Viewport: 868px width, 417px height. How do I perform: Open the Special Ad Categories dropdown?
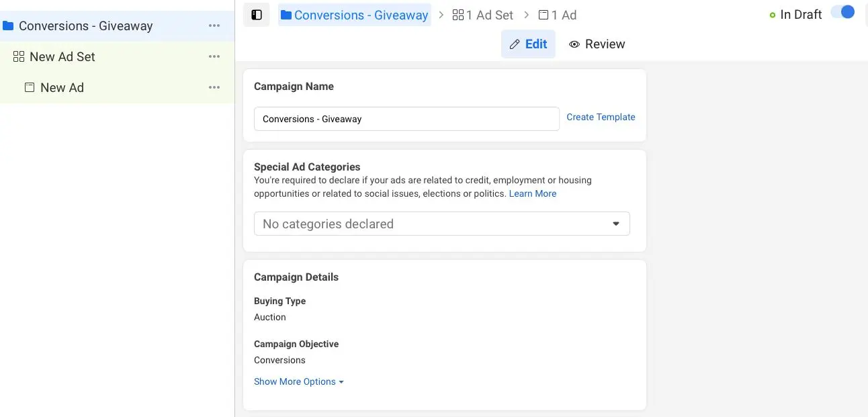[441, 224]
